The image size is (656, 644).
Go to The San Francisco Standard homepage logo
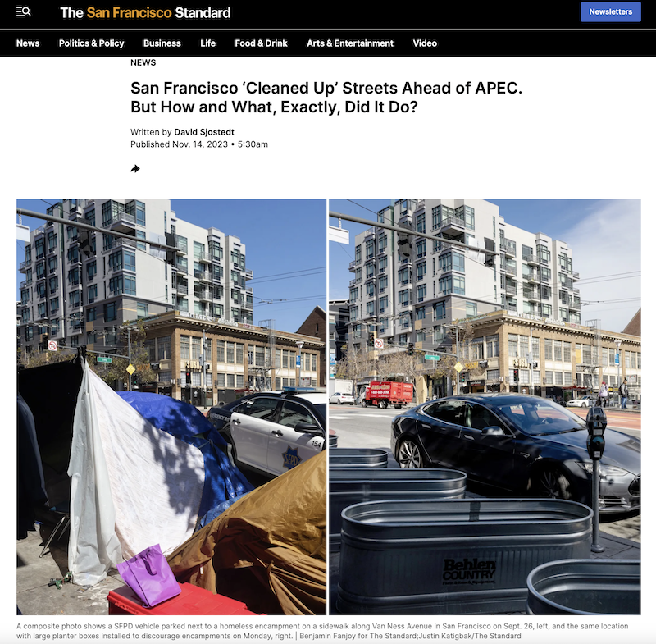coord(145,12)
